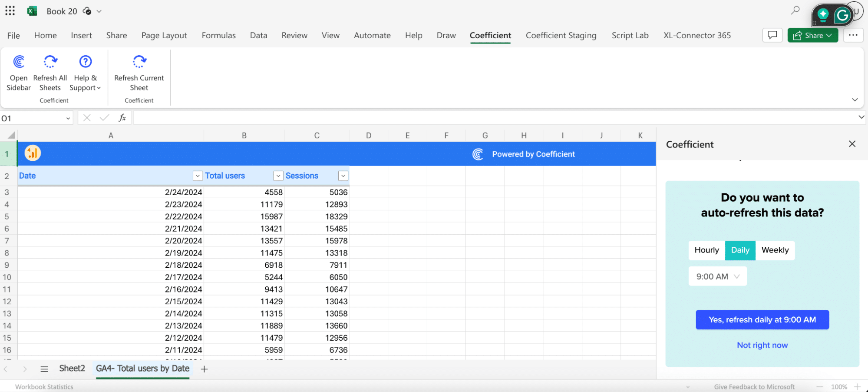Switch to the Home tab
Viewport: 868px width, 392px height.
click(45, 36)
